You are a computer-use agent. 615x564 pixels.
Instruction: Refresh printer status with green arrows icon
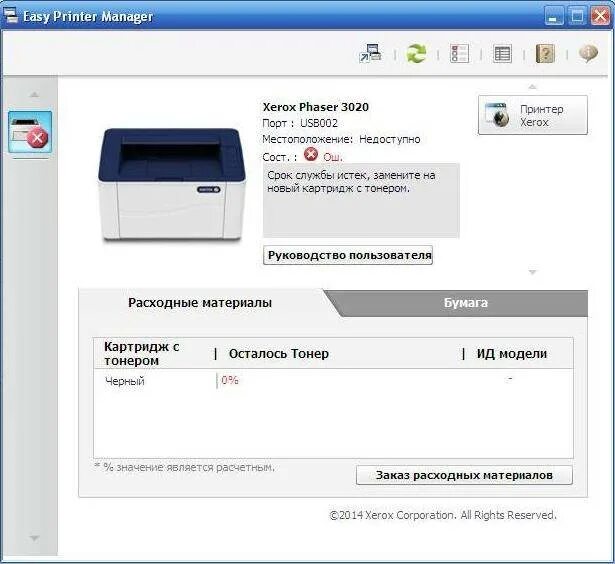pos(416,53)
